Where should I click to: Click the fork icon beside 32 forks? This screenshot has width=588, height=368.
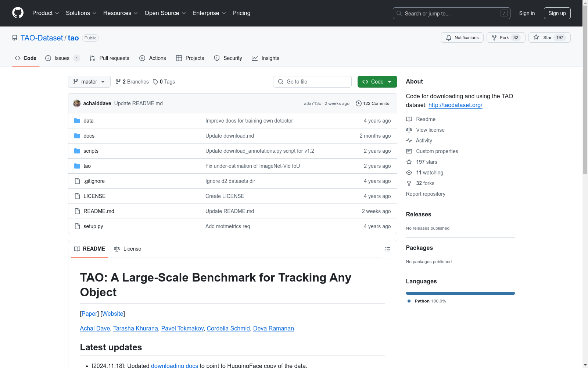[409, 183]
